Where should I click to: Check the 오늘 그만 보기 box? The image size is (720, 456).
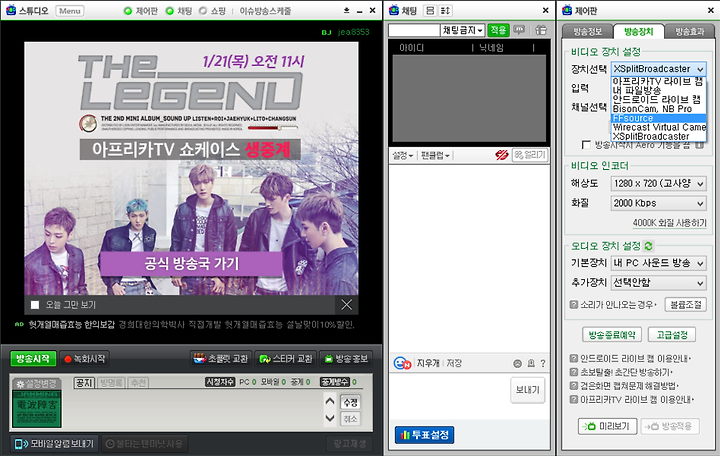point(35,305)
